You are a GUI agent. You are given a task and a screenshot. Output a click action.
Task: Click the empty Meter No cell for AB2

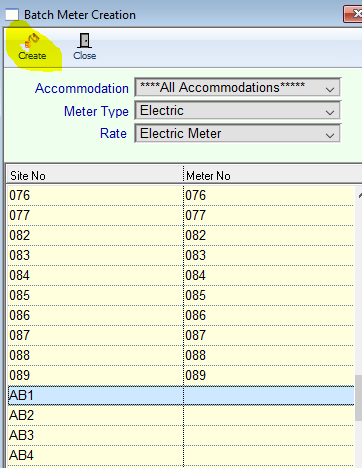269,415
